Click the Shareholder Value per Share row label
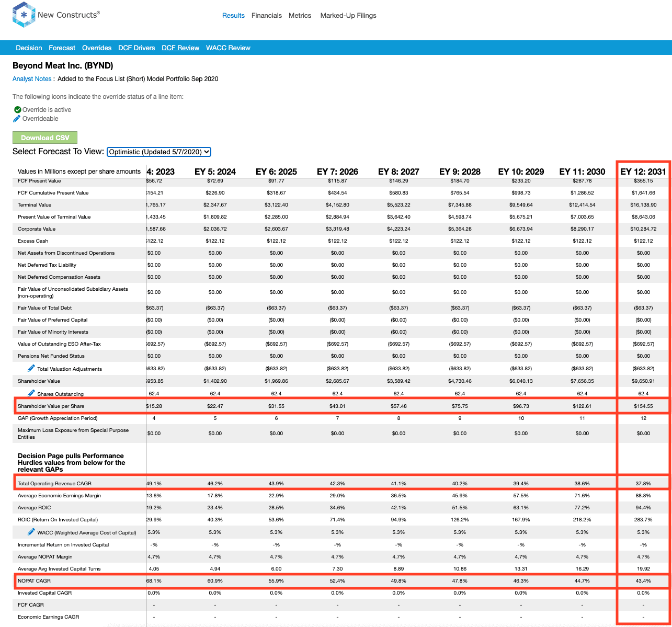Viewport: 672px width, 627px height. (x=51, y=406)
